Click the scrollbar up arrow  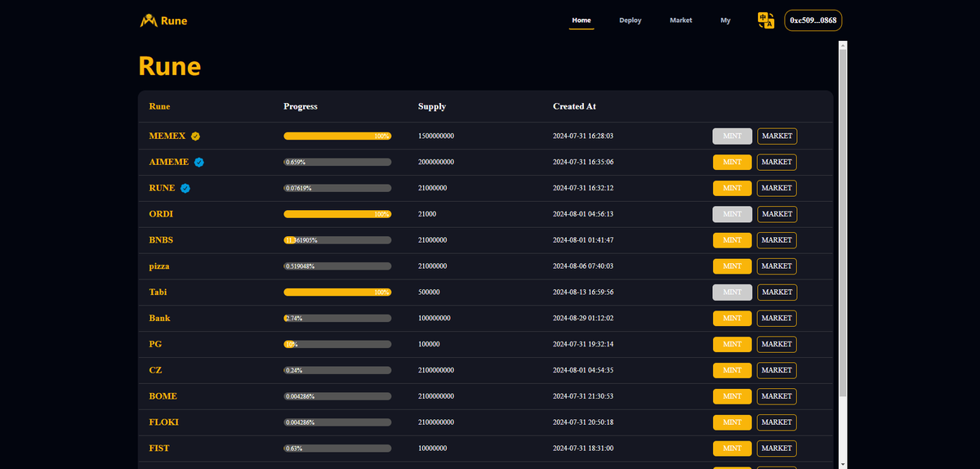tap(844, 45)
